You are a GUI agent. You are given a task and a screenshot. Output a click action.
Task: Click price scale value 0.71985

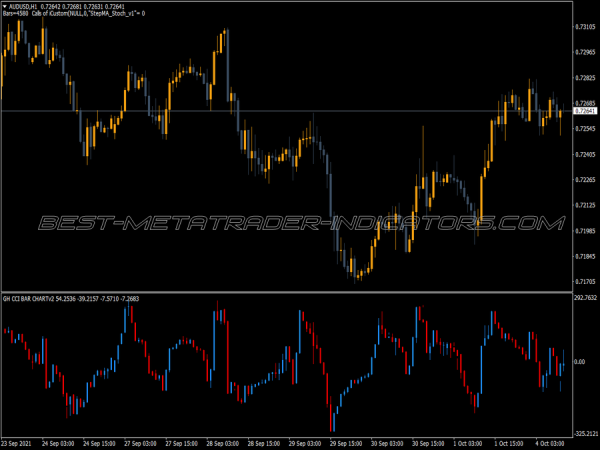[586, 231]
